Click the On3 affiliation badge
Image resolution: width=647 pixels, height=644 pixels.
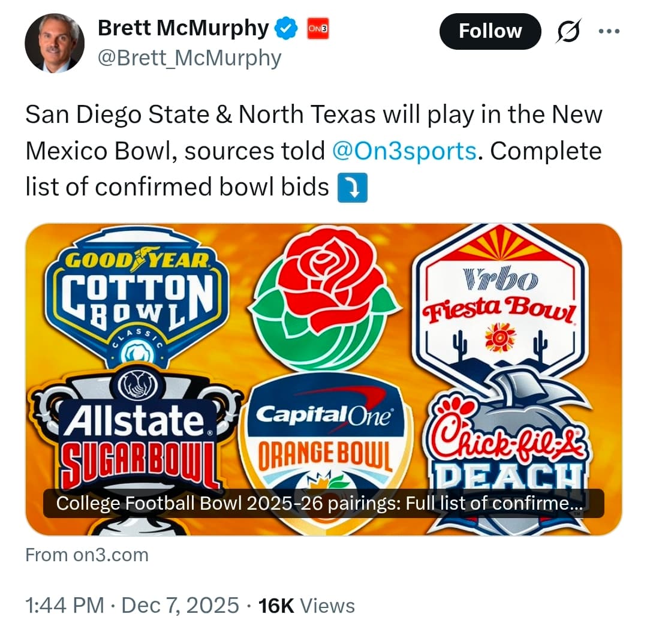coord(317,28)
